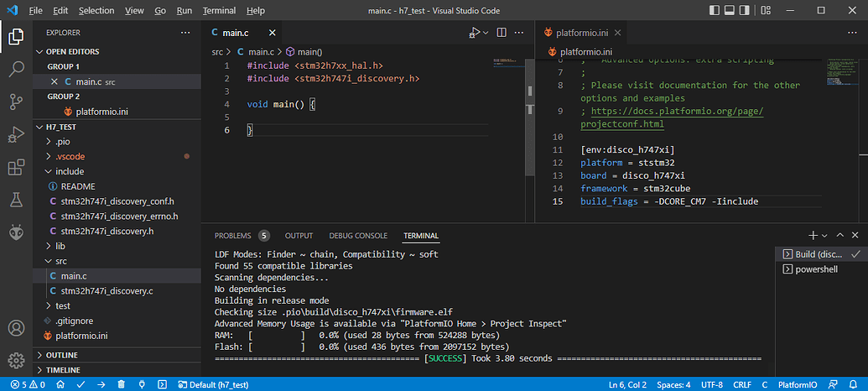
Task: Click PlatformIO Clean trash icon in status bar
Action: point(121,384)
